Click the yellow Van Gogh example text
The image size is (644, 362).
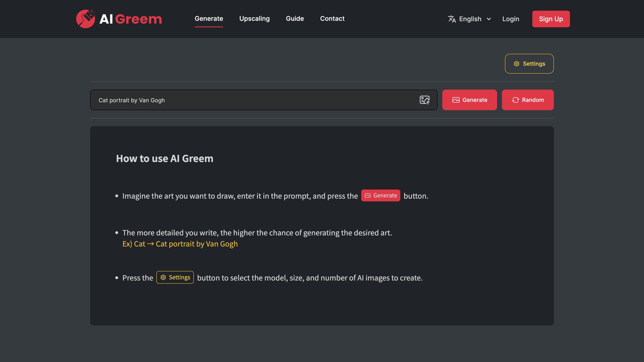click(180, 244)
